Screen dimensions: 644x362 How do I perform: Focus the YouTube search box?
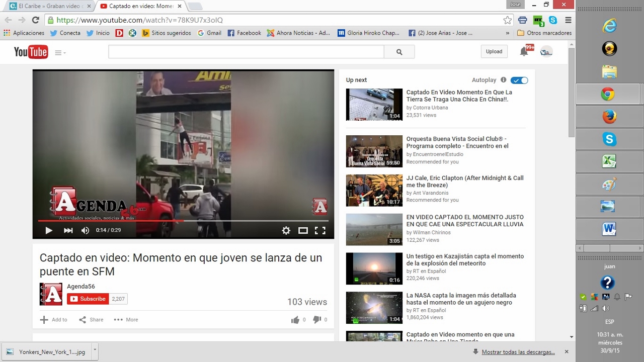(x=246, y=52)
